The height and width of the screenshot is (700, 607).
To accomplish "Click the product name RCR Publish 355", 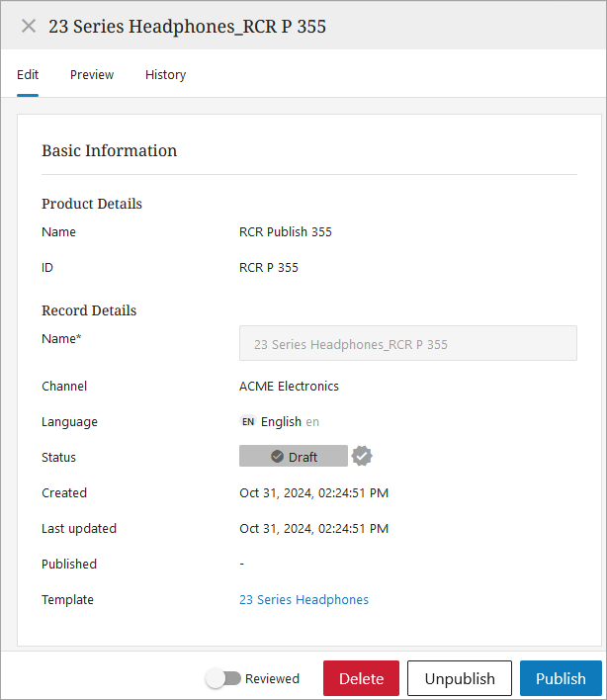I will coord(286,232).
